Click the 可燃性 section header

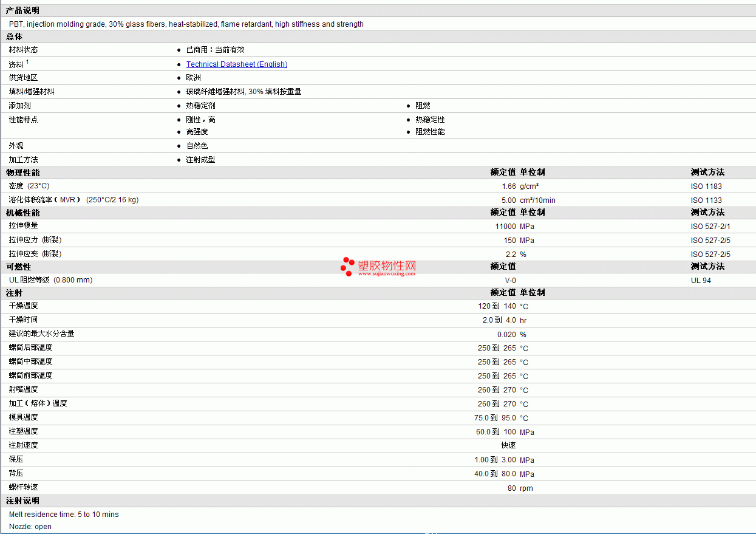pos(18,267)
